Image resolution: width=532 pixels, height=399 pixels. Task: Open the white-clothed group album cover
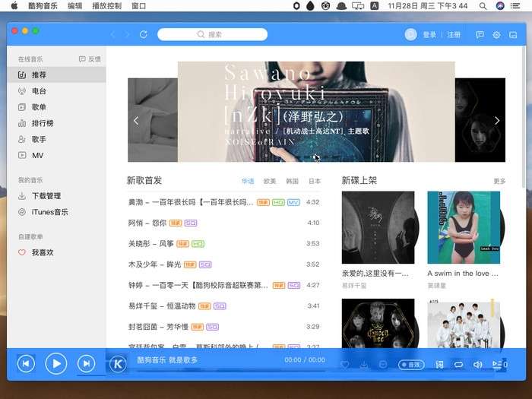click(464, 323)
